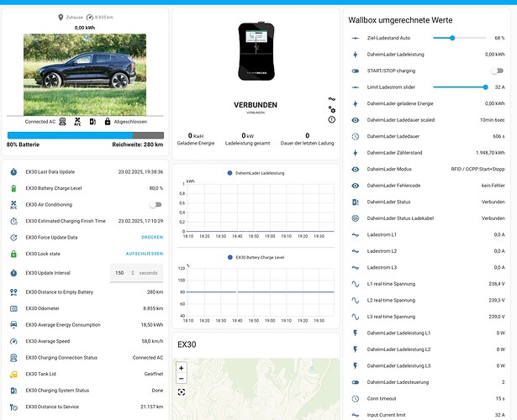Click the black Volvo EX30 car photo
This screenshot has width=517, height=420.
point(85,75)
